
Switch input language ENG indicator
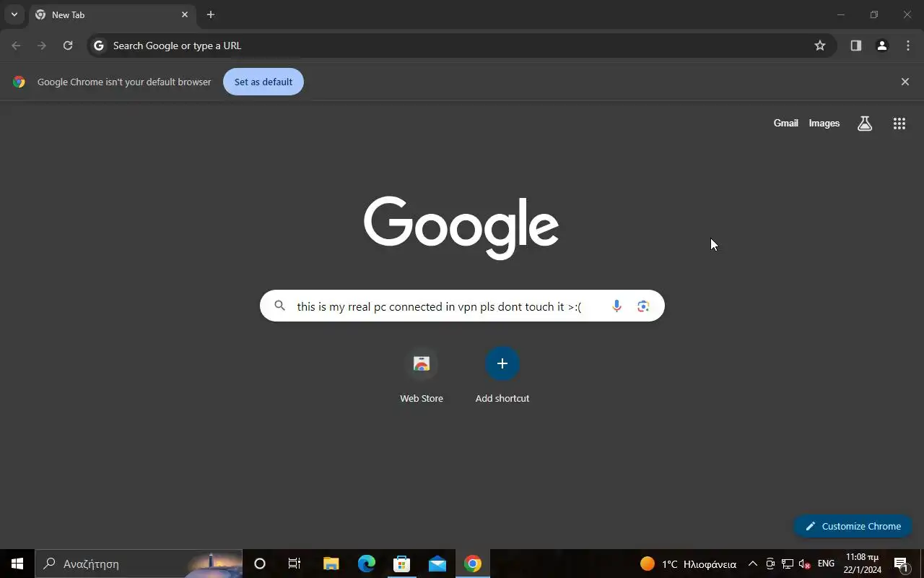pos(827,564)
